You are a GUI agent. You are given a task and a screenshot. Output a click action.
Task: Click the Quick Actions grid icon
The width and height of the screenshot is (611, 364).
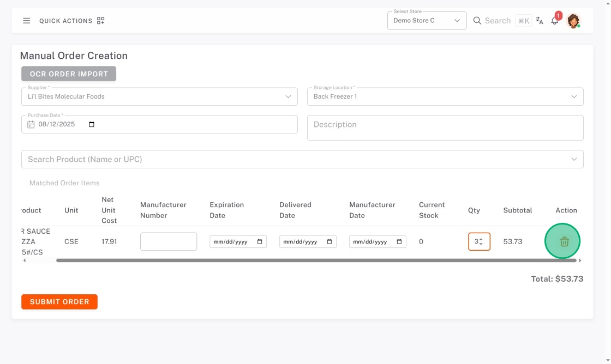[x=100, y=21]
